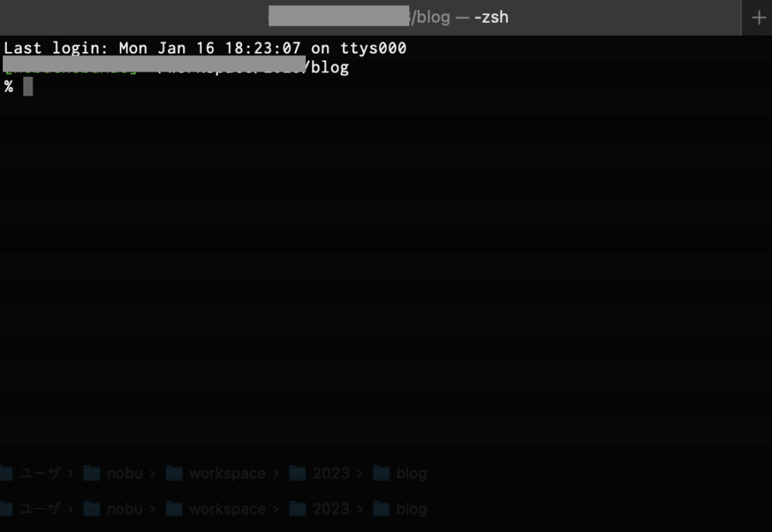
Task: Click the blog folder icon in upper path bar
Action: click(x=382, y=473)
